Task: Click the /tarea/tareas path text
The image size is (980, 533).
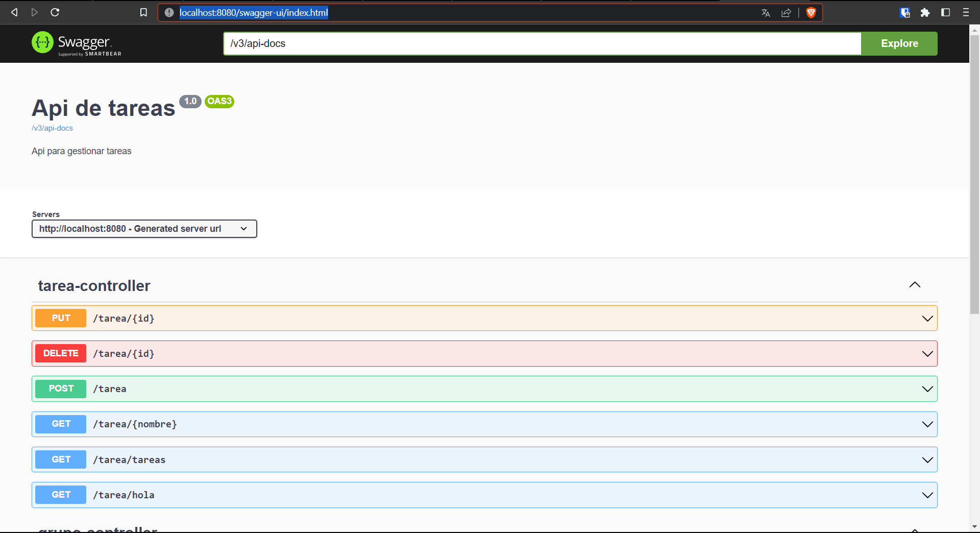Action: tap(129, 460)
